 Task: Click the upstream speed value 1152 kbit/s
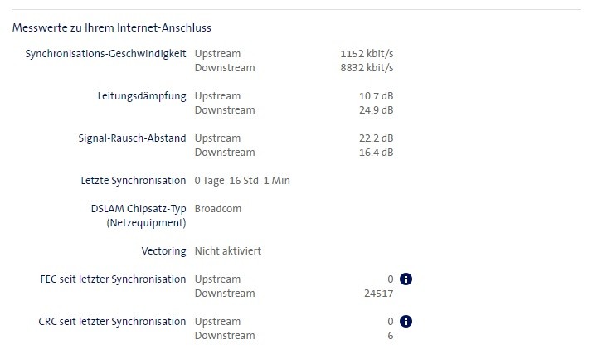pos(367,54)
